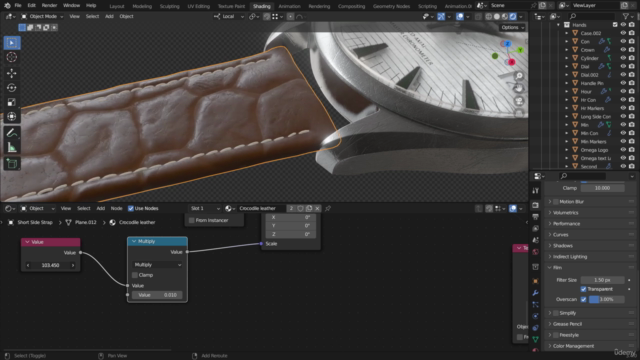The width and height of the screenshot is (640, 360).
Task: Click the Blender logo menu
Action: (7, 6)
